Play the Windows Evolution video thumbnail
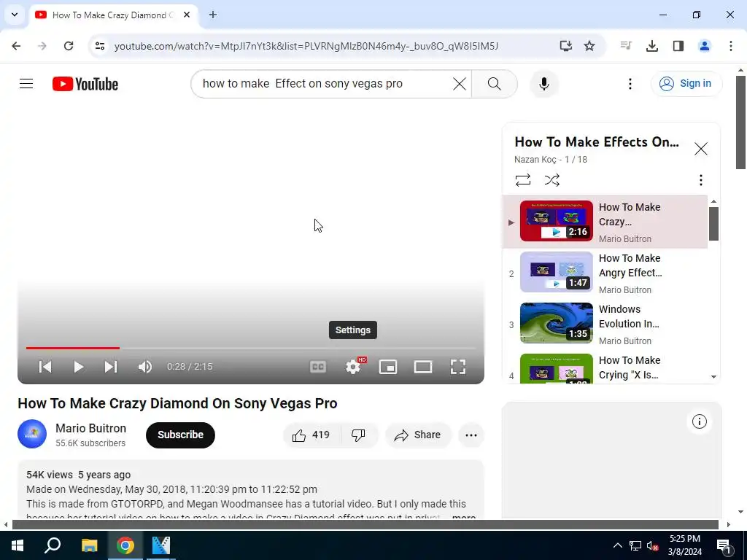The image size is (747, 560). 557,323
